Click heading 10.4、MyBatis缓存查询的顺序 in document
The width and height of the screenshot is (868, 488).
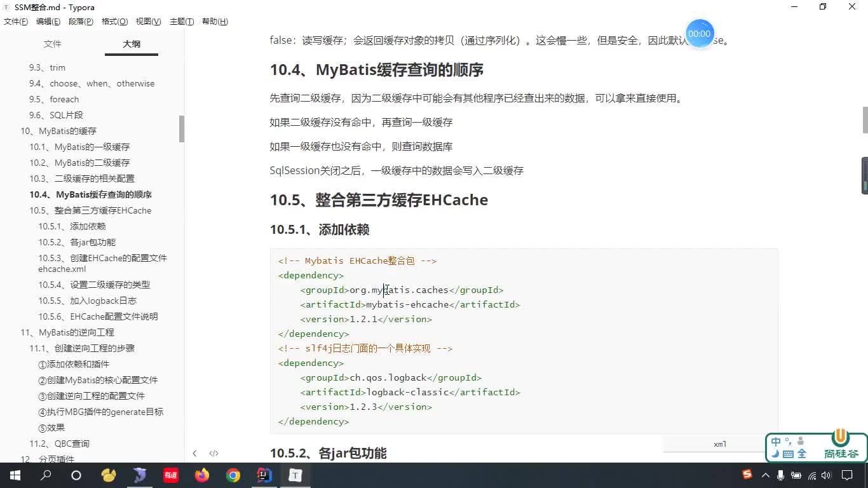377,70
